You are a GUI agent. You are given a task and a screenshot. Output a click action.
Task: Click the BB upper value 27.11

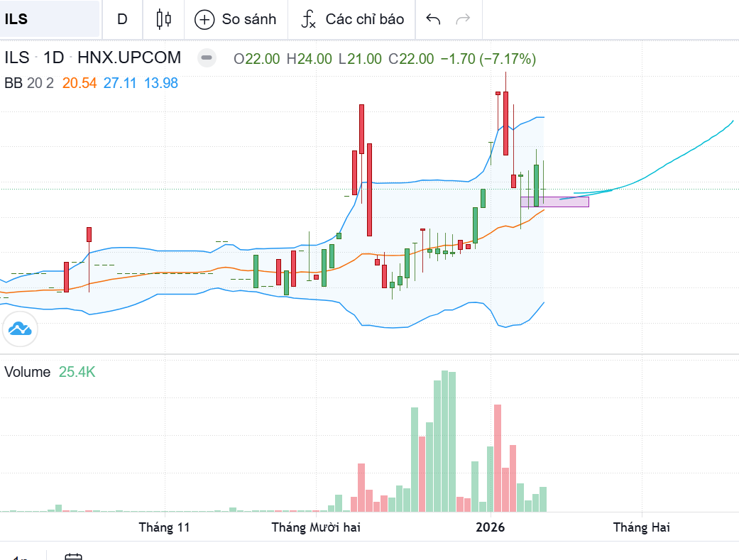point(120,83)
